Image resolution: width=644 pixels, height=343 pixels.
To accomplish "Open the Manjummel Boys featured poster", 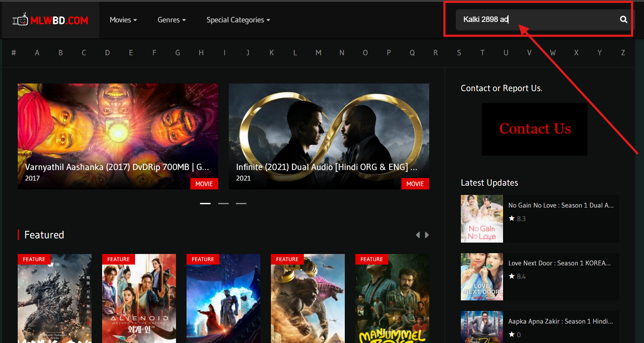I will pyautogui.click(x=392, y=299).
